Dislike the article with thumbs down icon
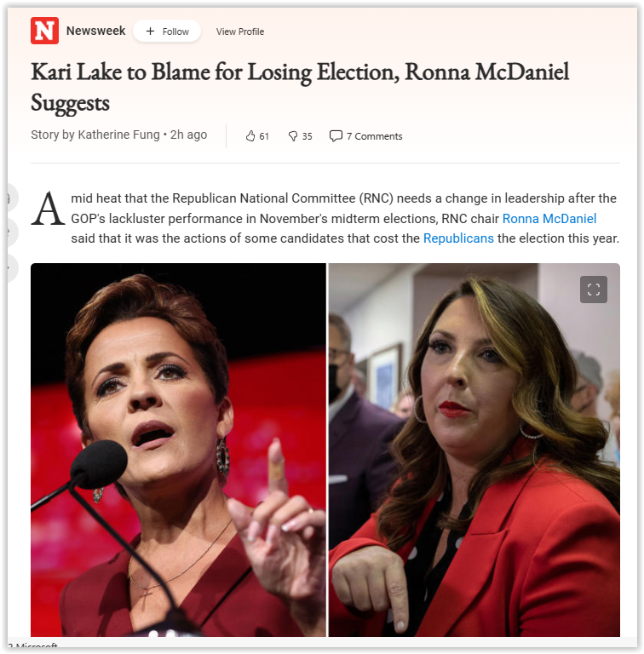The width and height of the screenshot is (644, 654). (293, 136)
